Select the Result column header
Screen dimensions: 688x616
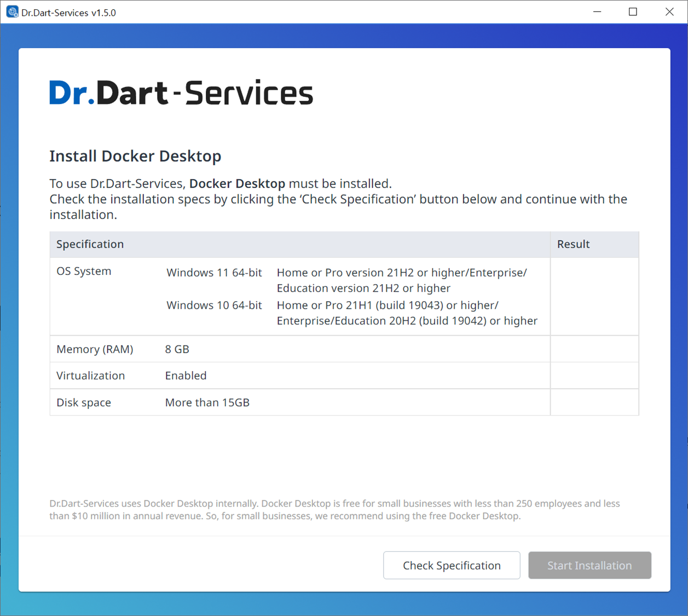pos(573,244)
